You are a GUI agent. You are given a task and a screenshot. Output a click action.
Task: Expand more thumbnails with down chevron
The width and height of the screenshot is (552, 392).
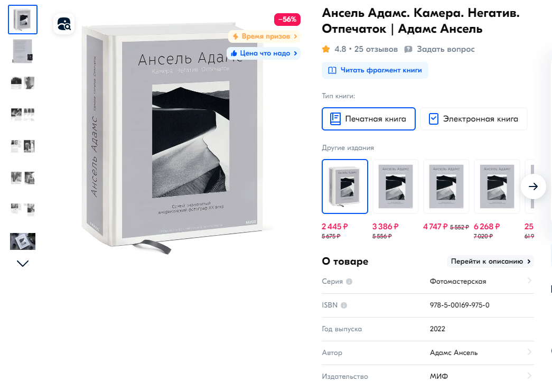[23, 264]
